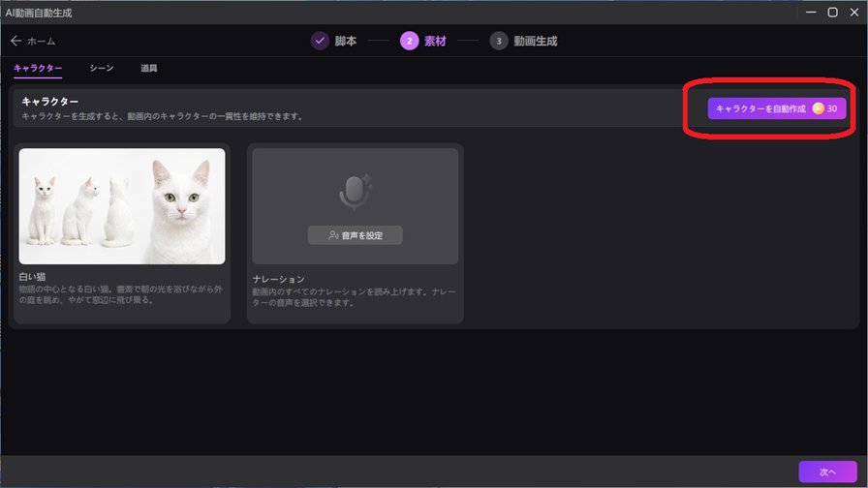Click the narration description text
This screenshot has width=868, height=488.
(354, 297)
